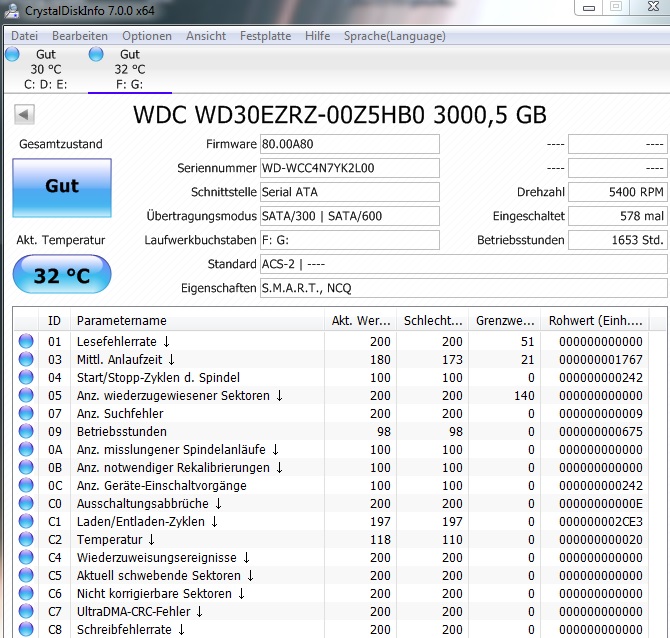Open the Optionen menu
Image resolution: width=670 pixels, height=638 pixels.
click(147, 36)
